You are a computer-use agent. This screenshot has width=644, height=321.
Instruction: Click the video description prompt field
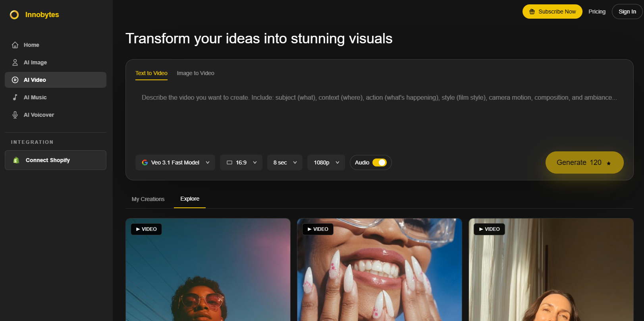(380, 117)
